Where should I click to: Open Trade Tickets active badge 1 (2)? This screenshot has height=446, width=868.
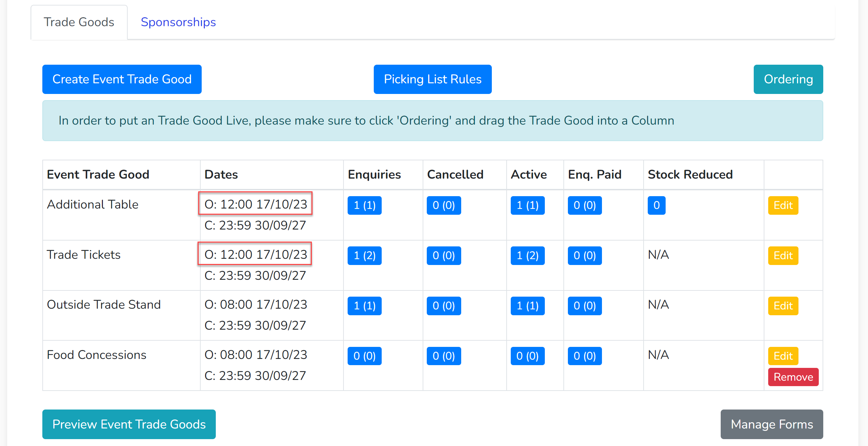[x=528, y=256]
